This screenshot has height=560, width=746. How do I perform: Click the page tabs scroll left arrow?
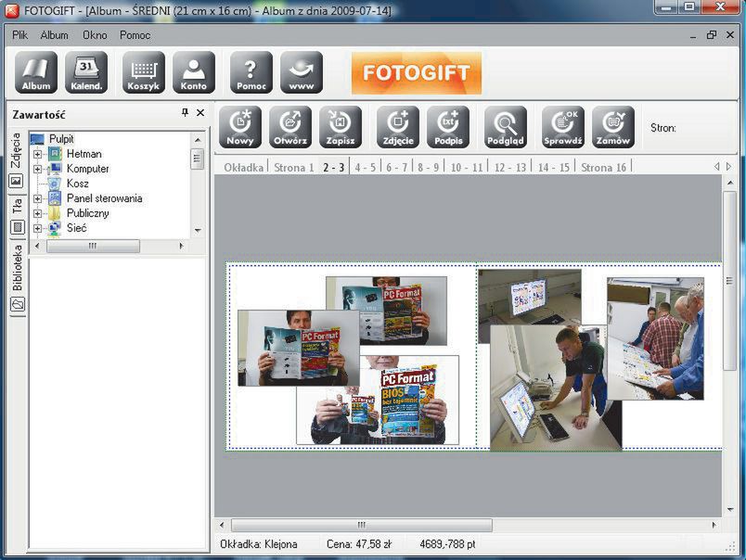coord(716,167)
